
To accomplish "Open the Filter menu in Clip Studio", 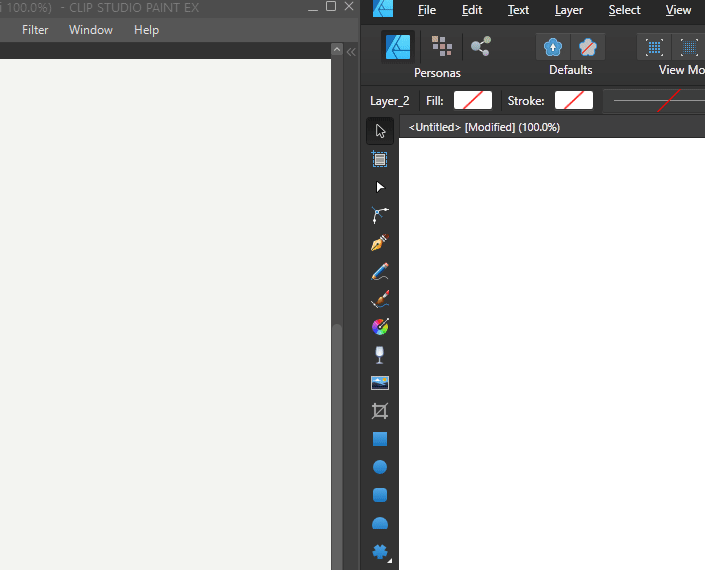I will (x=35, y=30).
